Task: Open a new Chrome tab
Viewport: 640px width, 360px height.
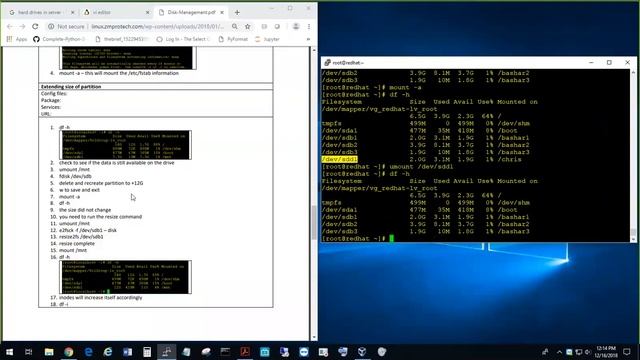Action: coord(237,13)
